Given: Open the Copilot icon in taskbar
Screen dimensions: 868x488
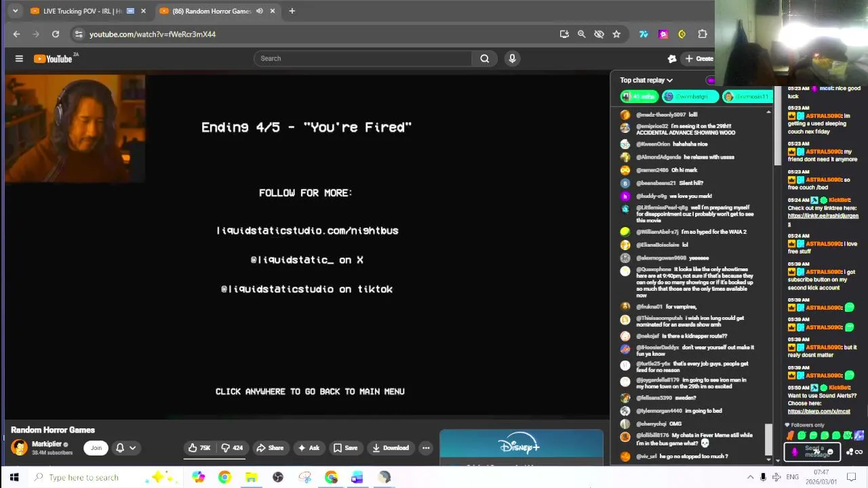Looking at the screenshot, I should pos(198,477).
